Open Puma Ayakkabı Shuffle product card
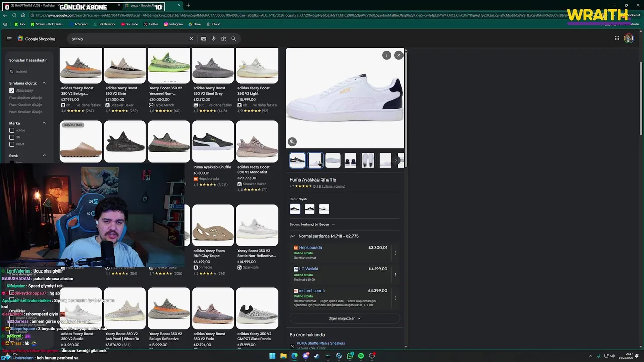The image size is (644, 362). (x=213, y=153)
